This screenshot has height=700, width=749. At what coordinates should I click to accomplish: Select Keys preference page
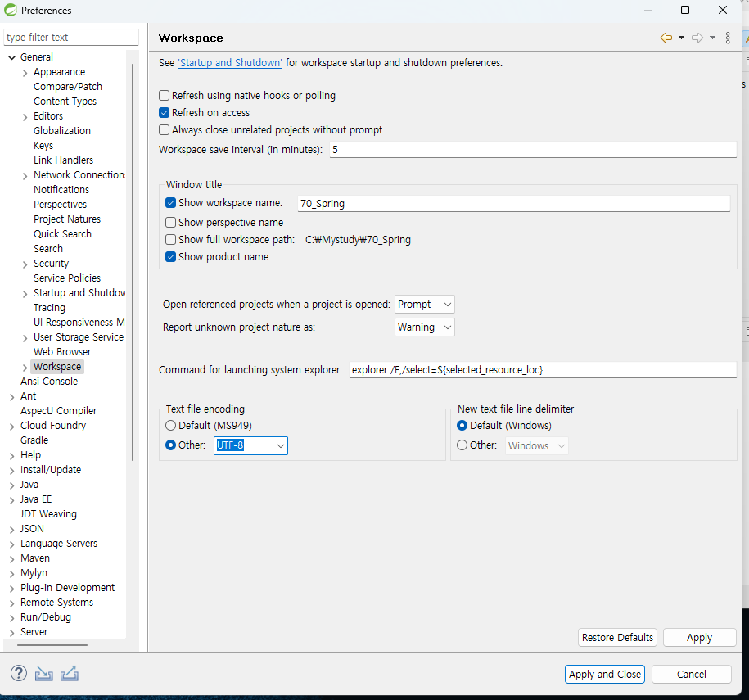(43, 145)
